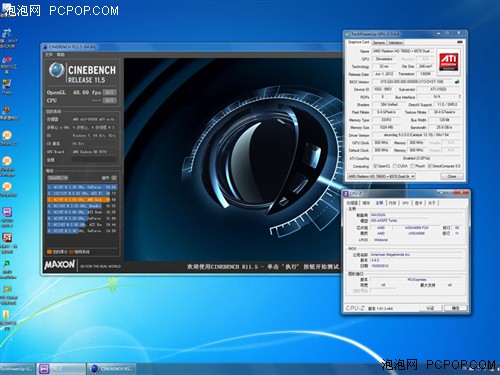Click the Driver Version value in GPU-Z

point(416,135)
